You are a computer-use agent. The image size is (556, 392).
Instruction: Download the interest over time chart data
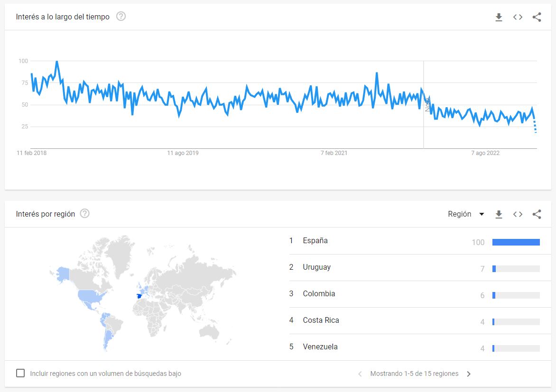coord(499,17)
